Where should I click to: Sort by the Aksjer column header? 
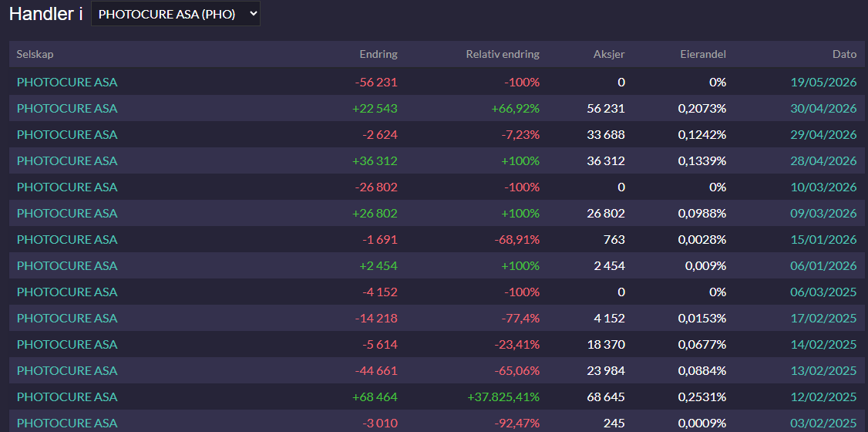tap(609, 54)
